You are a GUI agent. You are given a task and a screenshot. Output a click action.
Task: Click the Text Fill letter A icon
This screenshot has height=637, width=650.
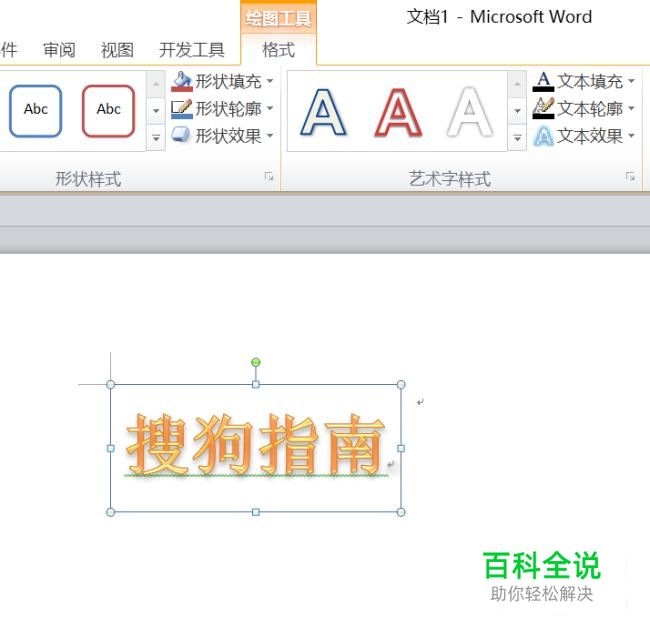(x=543, y=81)
